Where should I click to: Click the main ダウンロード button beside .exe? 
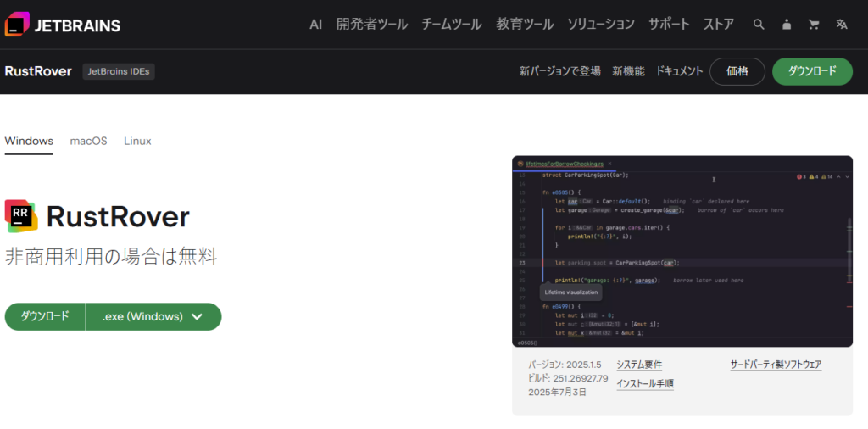(45, 316)
